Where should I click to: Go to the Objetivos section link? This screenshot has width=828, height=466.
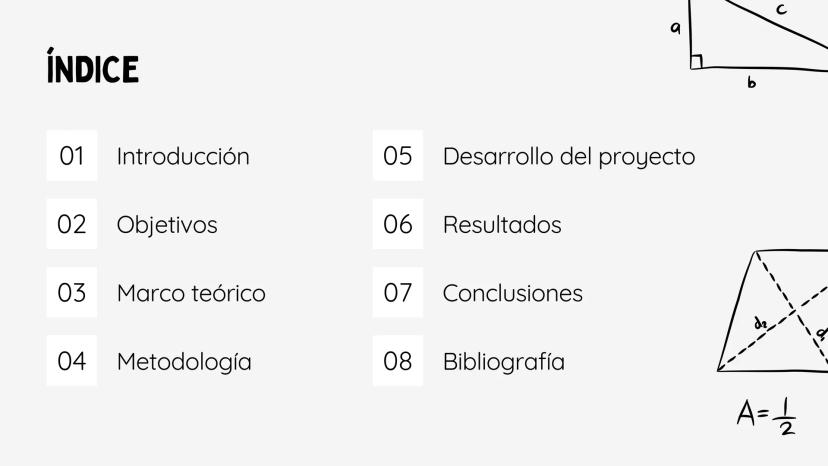pyautogui.click(x=167, y=225)
